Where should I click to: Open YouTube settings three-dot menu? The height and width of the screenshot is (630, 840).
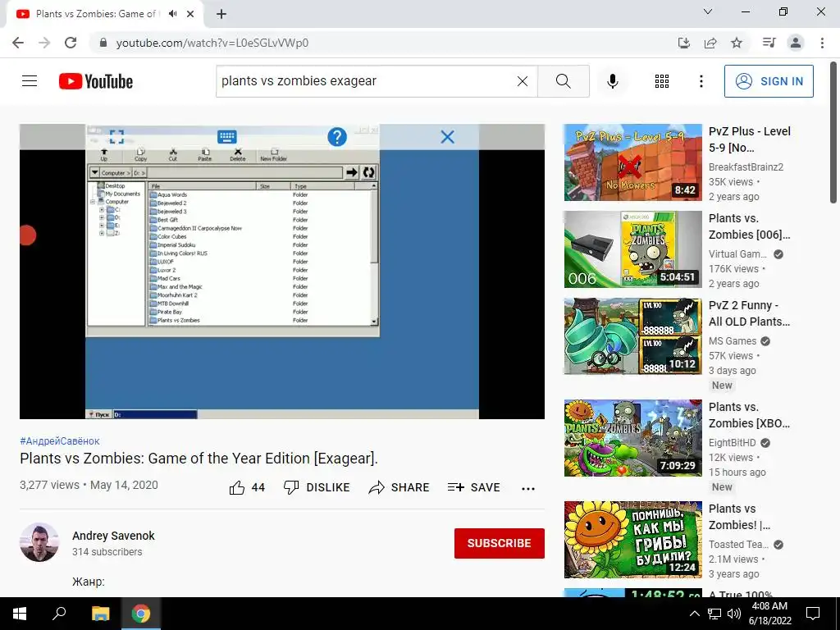pos(701,81)
